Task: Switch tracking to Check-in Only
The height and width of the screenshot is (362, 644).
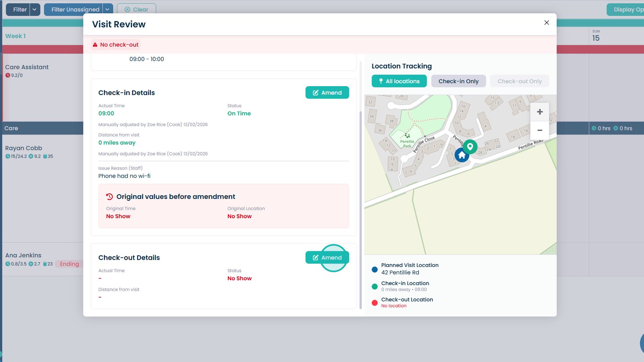Action: click(x=458, y=81)
